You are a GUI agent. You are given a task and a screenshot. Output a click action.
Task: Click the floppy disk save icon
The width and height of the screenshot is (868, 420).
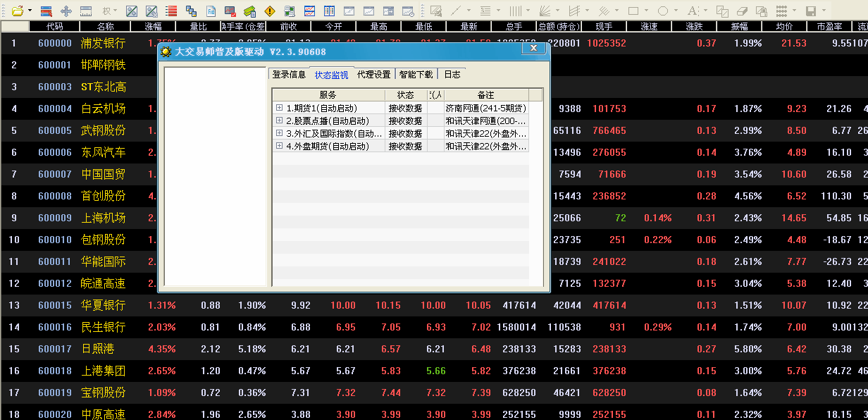point(811,11)
